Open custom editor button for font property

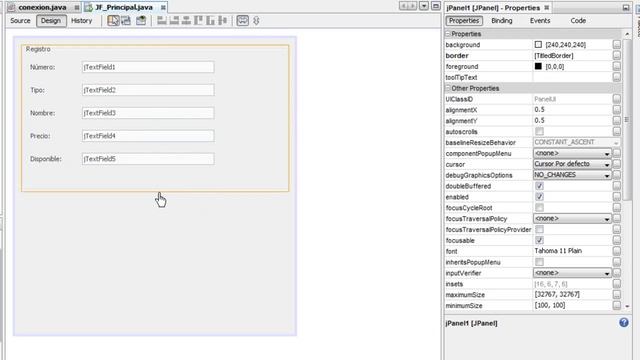(617, 251)
